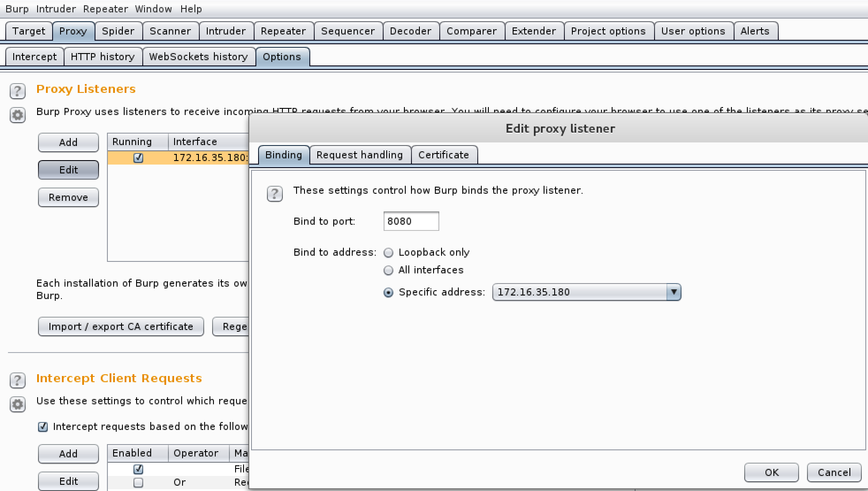Select All interfaces radio button
Image resolution: width=868 pixels, height=491 pixels.
pyautogui.click(x=388, y=270)
